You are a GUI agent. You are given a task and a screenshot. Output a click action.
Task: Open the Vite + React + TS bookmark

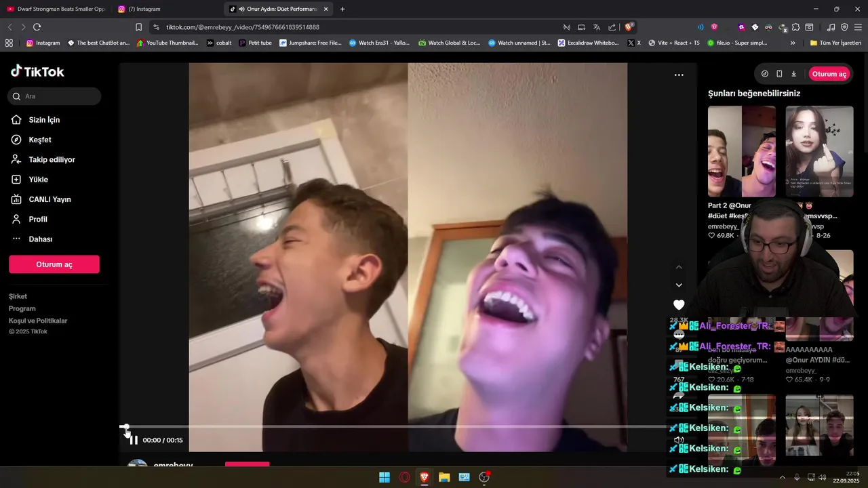coord(674,43)
